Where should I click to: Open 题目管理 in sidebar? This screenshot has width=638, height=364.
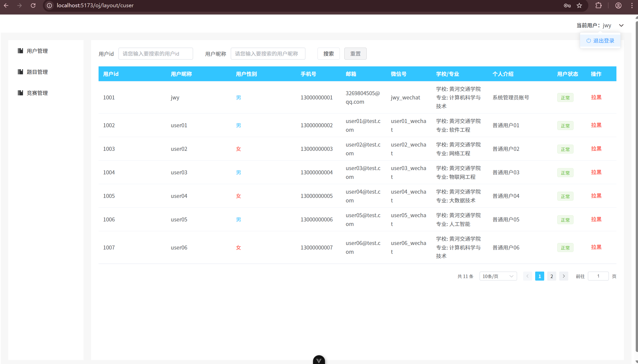pos(37,72)
